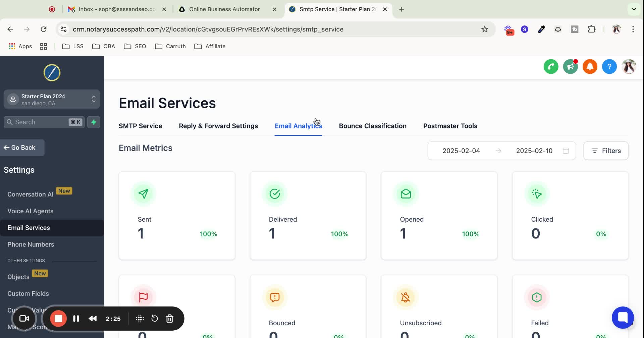
Task: Open the blue chat widget bubble
Action: [x=623, y=317]
